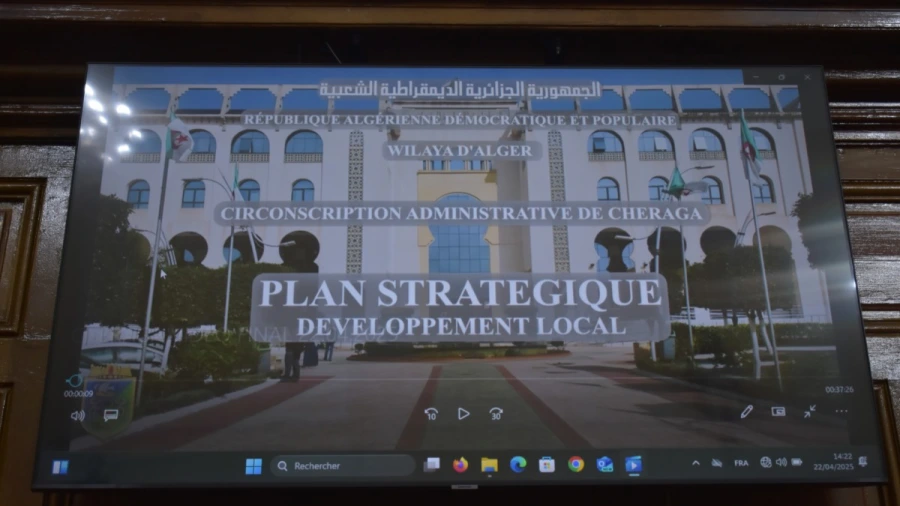Open the Windows Start menu
900x506 pixels.
pos(253,466)
